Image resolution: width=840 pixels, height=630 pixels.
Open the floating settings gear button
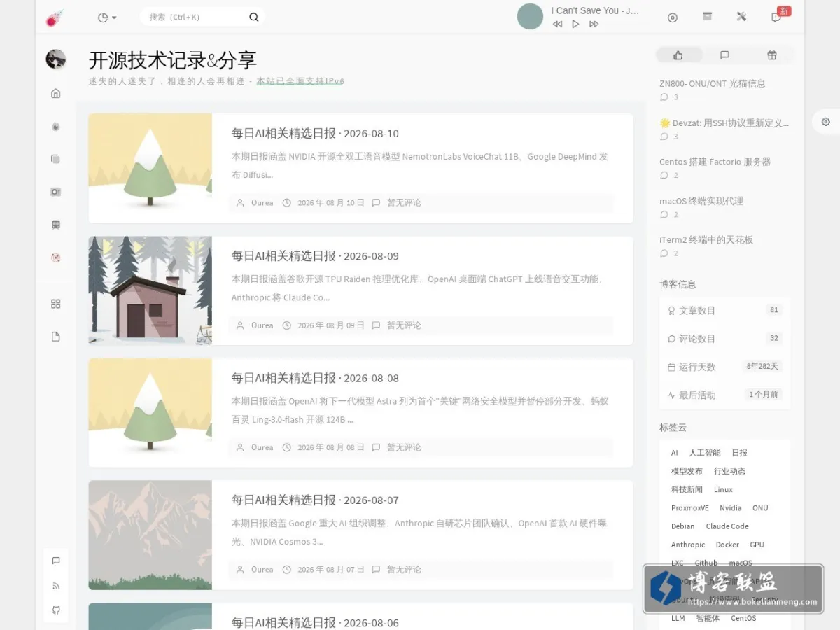point(826,122)
